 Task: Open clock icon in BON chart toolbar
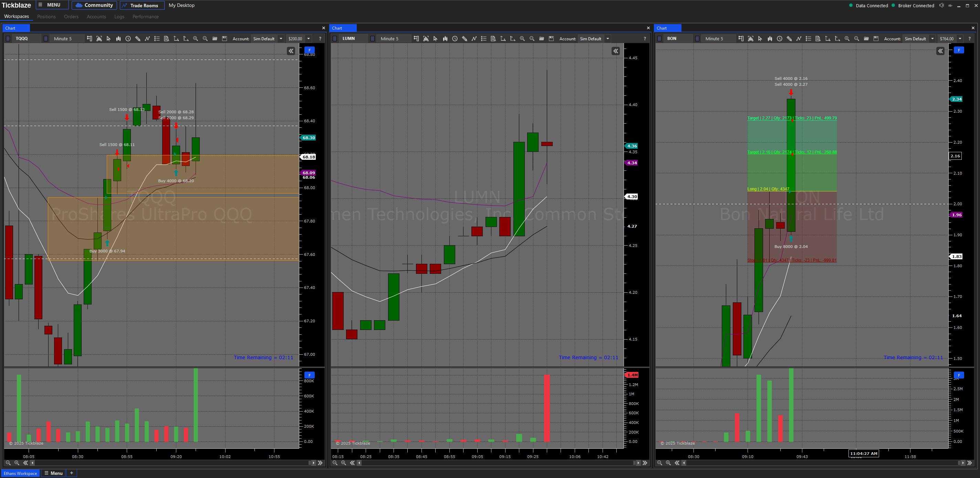[x=780, y=39]
